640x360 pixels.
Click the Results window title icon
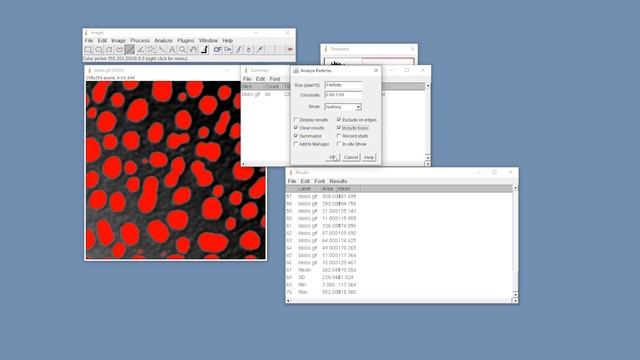(x=291, y=172)
